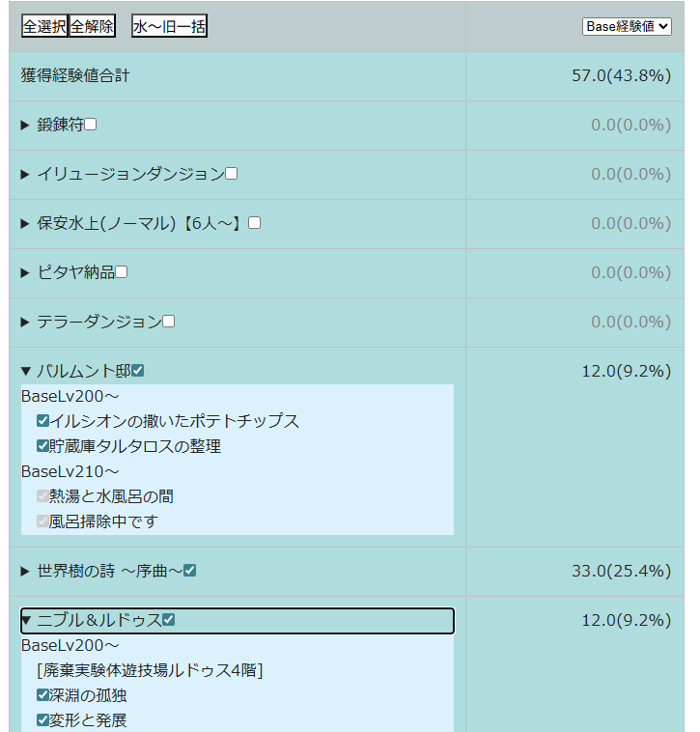Enable the 鍛錬符 checkbox
The height and width of the screenshot is (732, 700).
(x=91, y=125)
